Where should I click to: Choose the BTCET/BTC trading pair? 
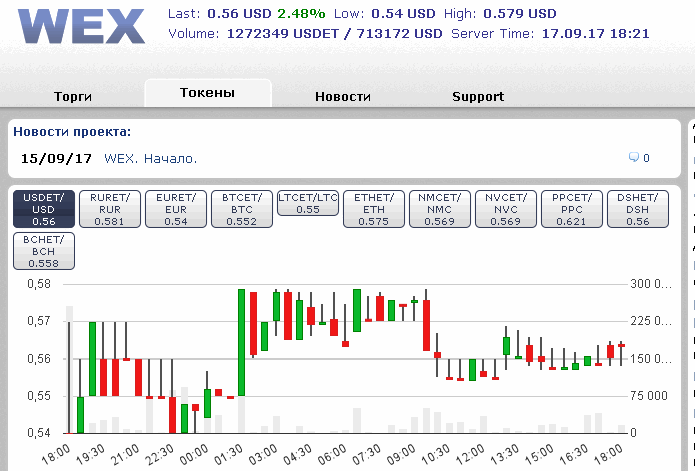coord(242,209)
